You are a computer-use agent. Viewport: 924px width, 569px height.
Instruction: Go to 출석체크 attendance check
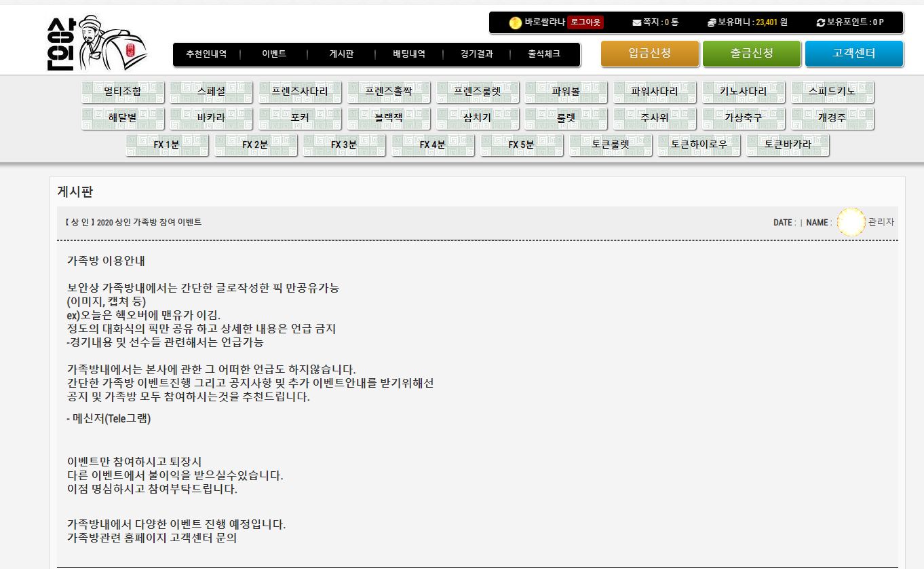pyautogui.click(x=544, y=54)
